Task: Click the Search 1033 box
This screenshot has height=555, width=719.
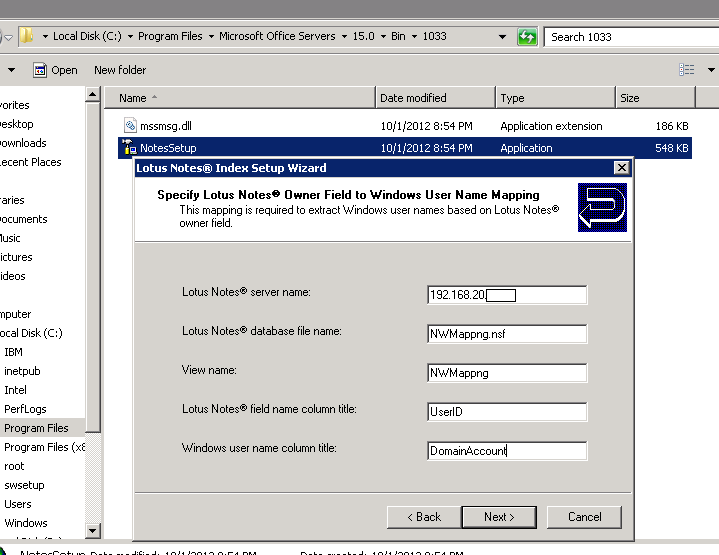Action: click(x=631, y=37)
